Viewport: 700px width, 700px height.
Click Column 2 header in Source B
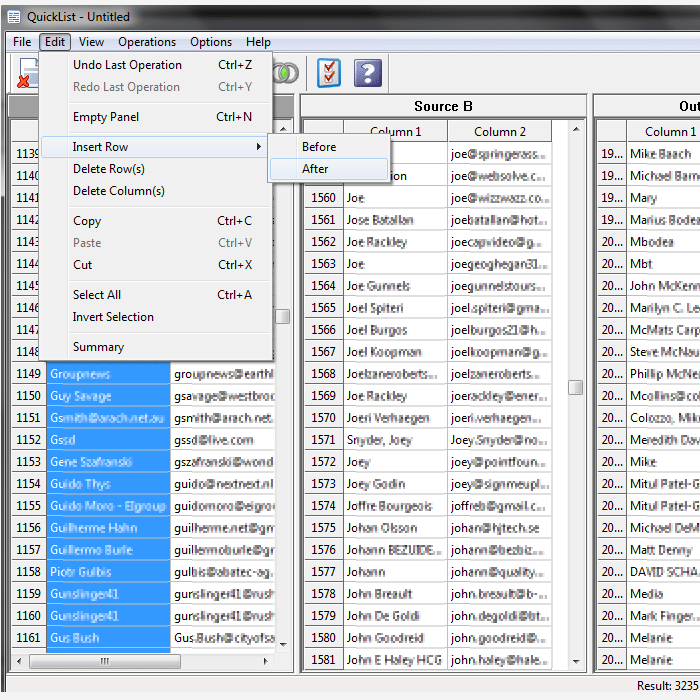click(500, 132)
